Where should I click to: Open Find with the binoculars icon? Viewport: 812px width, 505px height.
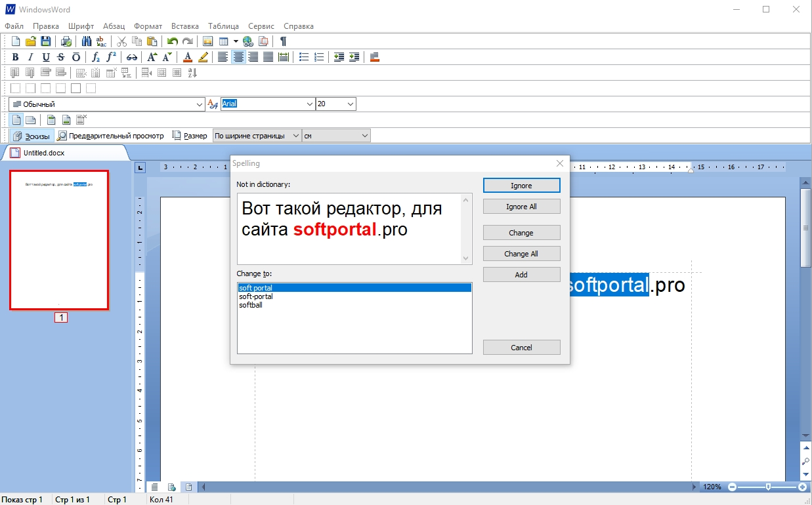coord(87,41)
